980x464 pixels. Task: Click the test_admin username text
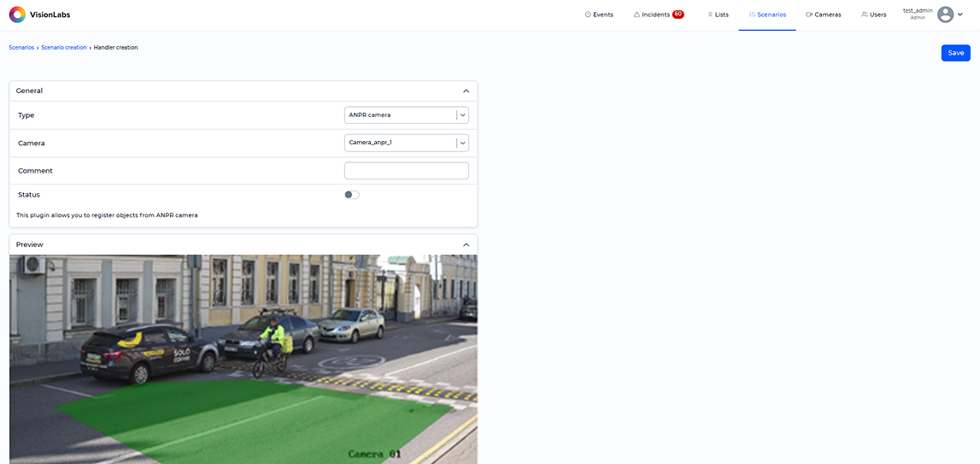[918, 10]
